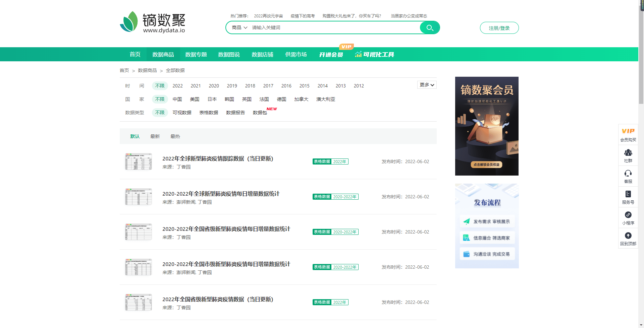The height and width of the screenshot is (328, 644).
Task: Open the 商品 search category dropdown
Action: pyautogui.click(x=239, y=27)
